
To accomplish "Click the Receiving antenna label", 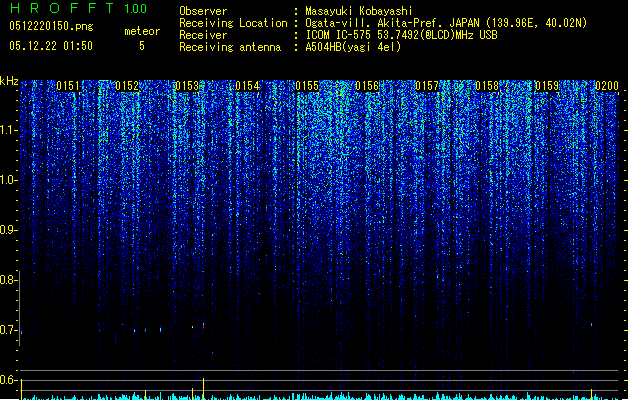I will (230, 47).
